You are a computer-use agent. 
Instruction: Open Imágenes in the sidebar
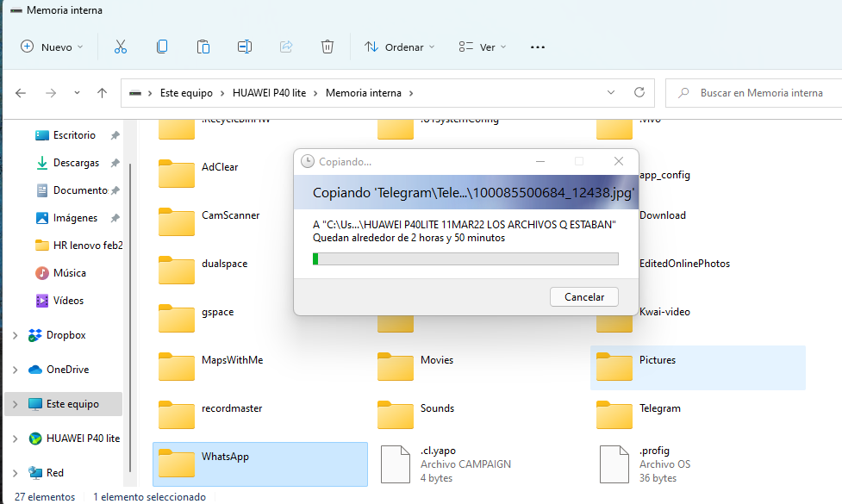tap(65, 218)
